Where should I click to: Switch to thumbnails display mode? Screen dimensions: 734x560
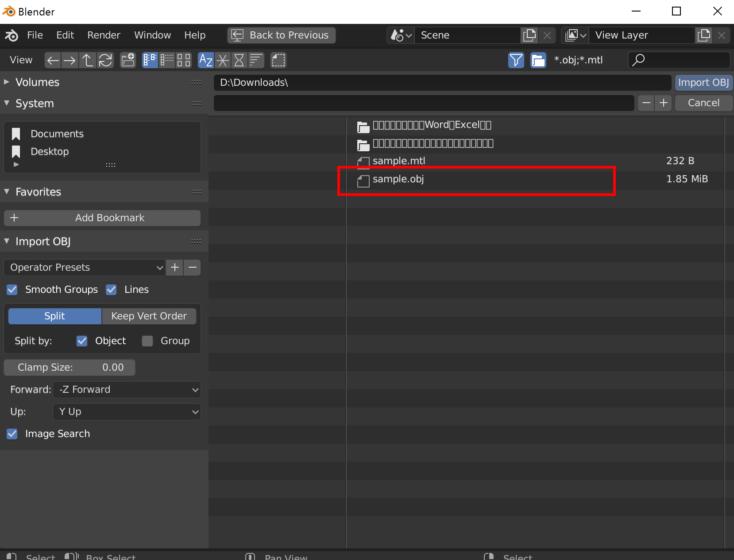(184, 60)
